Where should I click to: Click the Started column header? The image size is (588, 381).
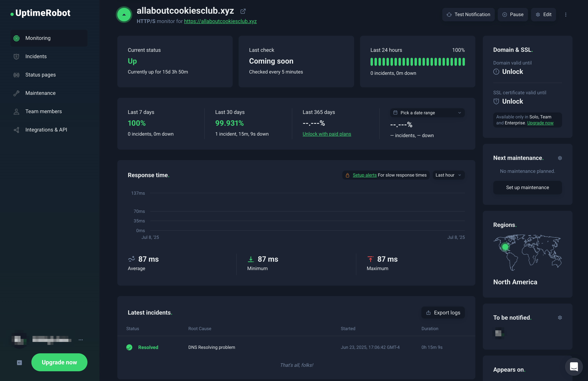coord(348,329)
